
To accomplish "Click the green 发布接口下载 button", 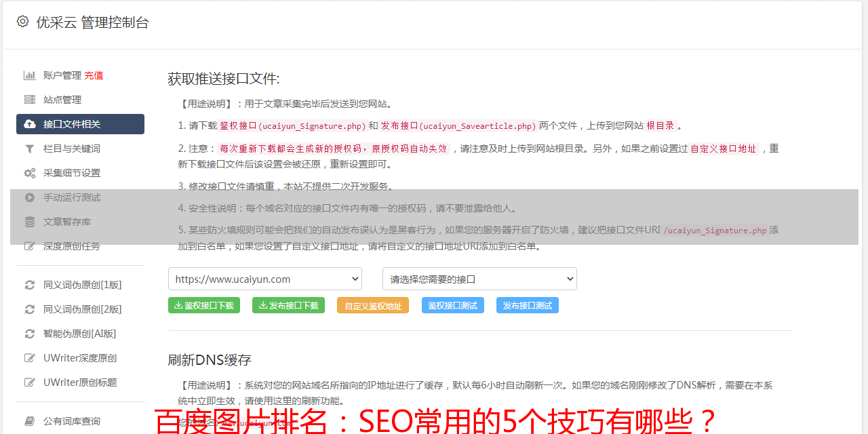I will pos(288,305).
